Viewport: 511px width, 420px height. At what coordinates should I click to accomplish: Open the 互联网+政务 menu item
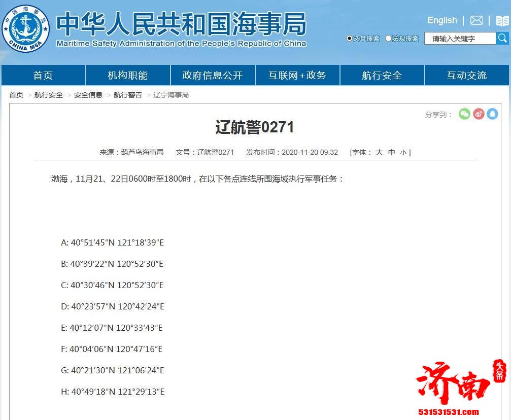pyautogui.click(x=297, y=75)
